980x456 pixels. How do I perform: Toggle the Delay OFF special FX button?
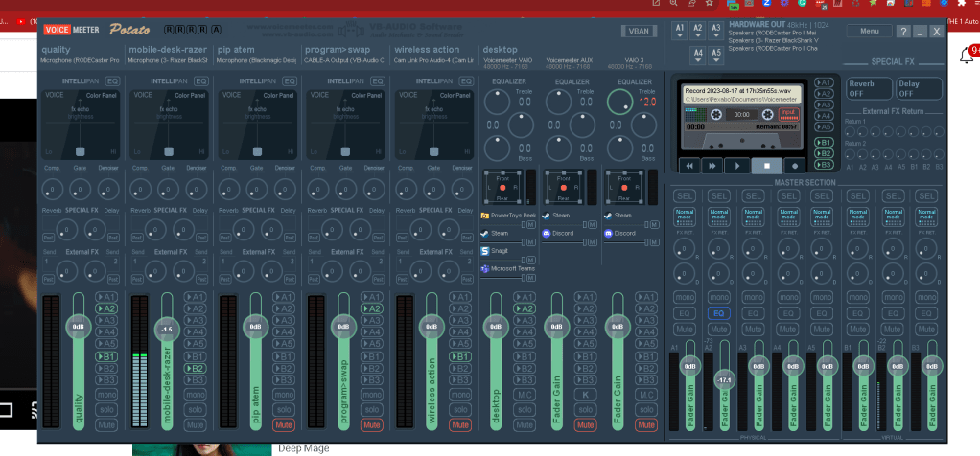tap(919, 88)
